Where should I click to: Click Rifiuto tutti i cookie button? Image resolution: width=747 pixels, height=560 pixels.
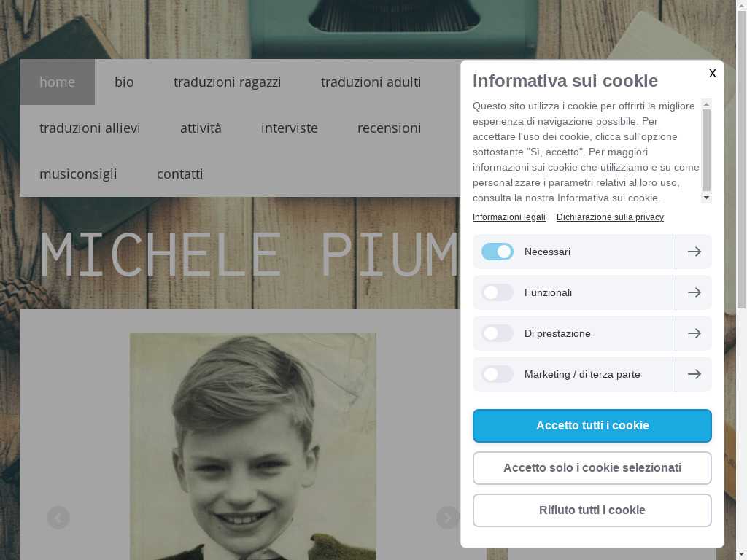point(592,510)
